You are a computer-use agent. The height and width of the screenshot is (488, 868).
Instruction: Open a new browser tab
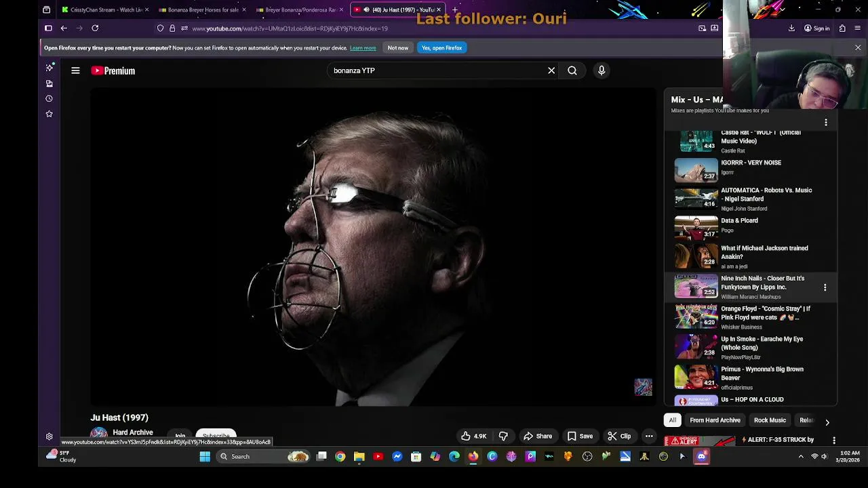click(x=455, y=10)
